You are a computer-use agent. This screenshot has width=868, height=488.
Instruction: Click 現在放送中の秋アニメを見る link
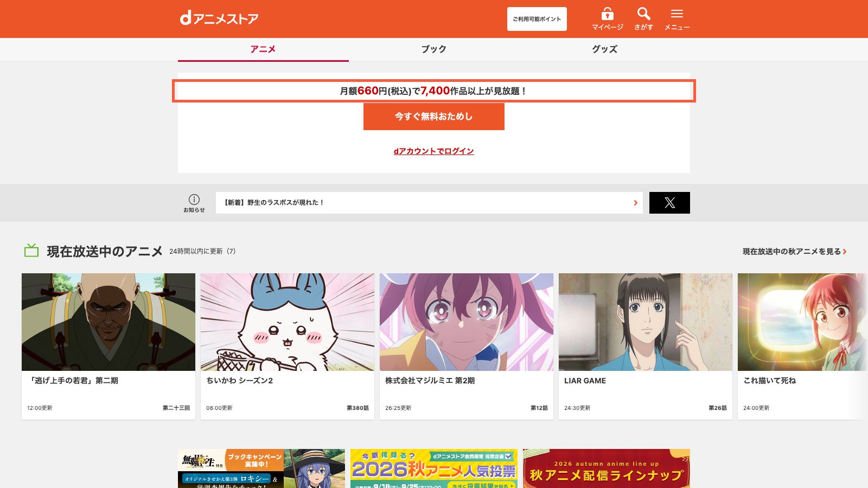tap(794, 252)
